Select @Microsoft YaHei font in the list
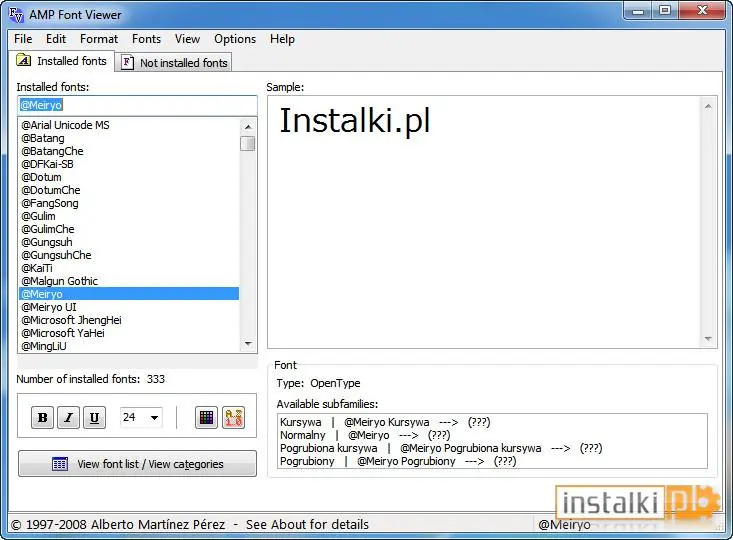733x540 pixels. click(x=129, y=333)
